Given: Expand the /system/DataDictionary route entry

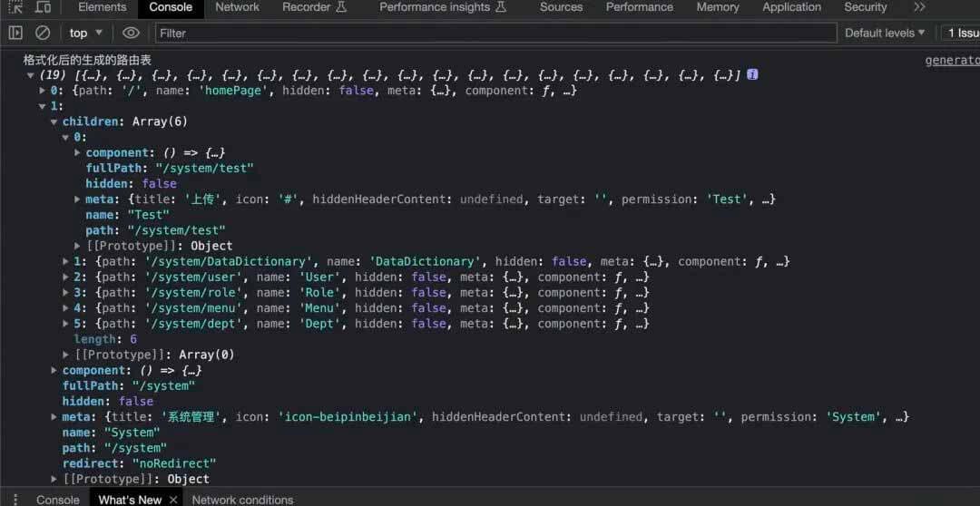Looking at the screenshot, I should pos(66,261).
